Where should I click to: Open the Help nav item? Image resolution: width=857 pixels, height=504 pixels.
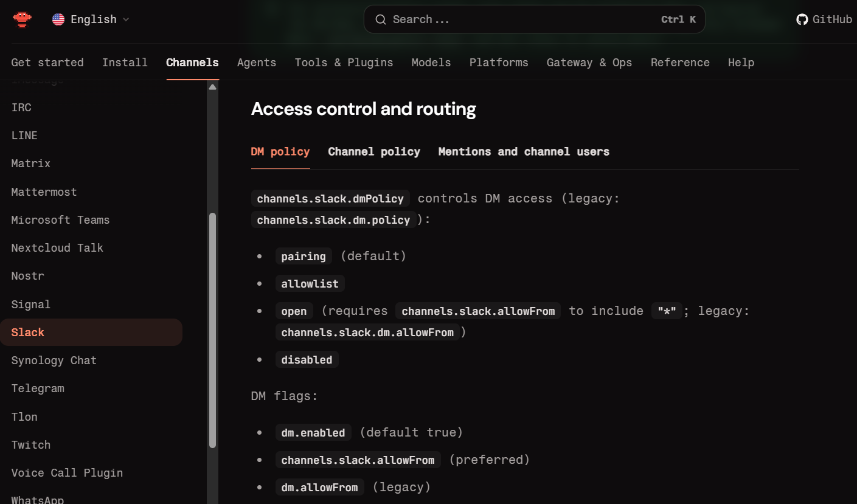coord(741,62)
